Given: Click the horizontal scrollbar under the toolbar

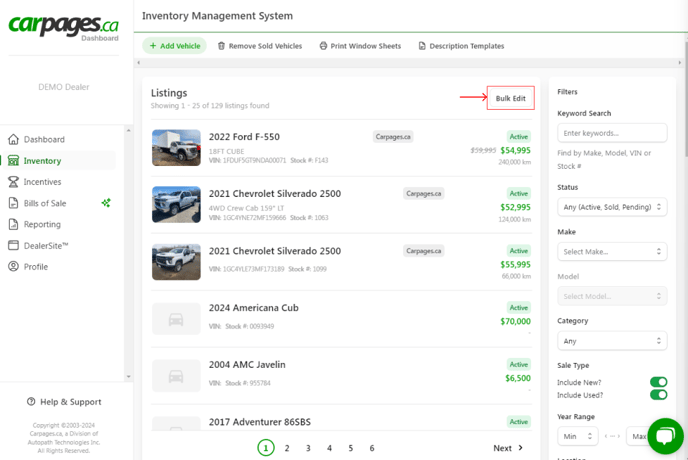Looking at the screenshot, I should click(408, 63).
